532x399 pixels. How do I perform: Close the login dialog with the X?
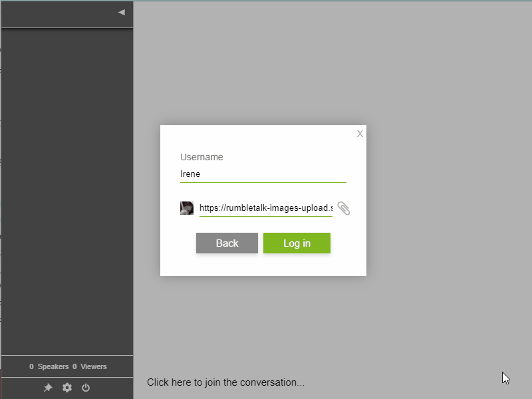(x=360, y=134)
